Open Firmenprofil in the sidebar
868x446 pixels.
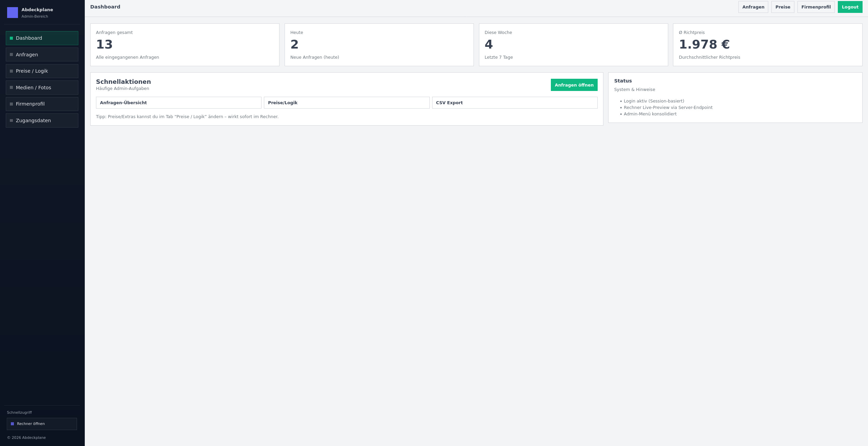[42, 104]
